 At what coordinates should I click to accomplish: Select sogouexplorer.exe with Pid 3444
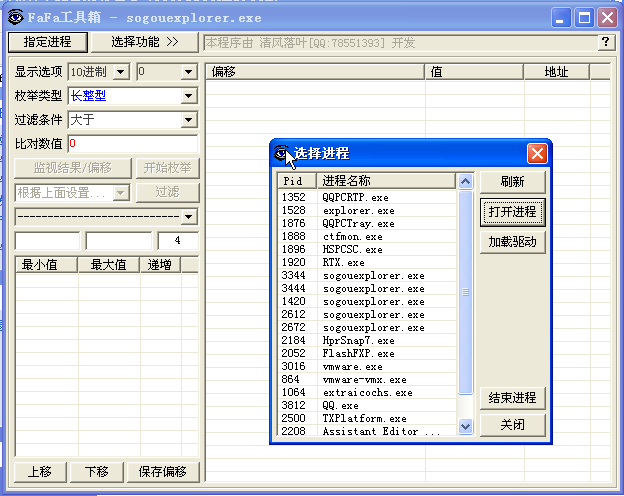coord(367,288)
